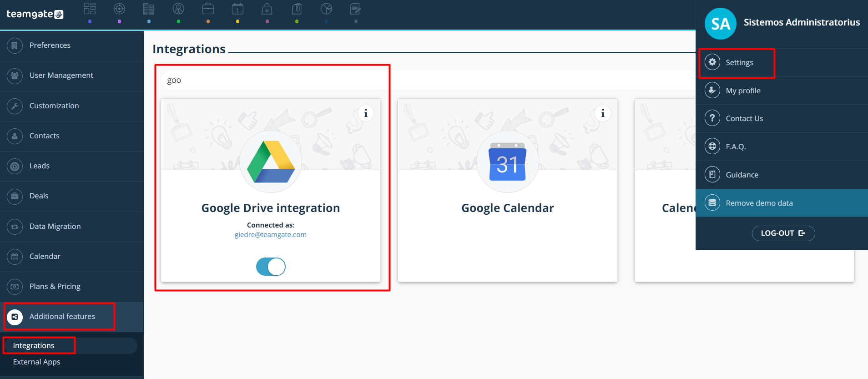The height and width of the screenshot is (379, 868).
Task: Select Integrations submenu item
Action: coord(70,346)
